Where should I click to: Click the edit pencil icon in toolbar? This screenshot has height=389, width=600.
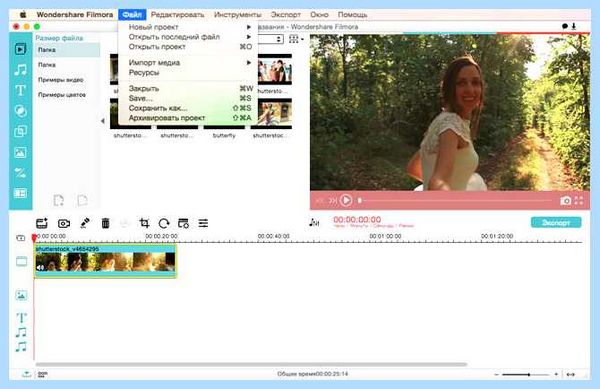click(x=85, y=223)
